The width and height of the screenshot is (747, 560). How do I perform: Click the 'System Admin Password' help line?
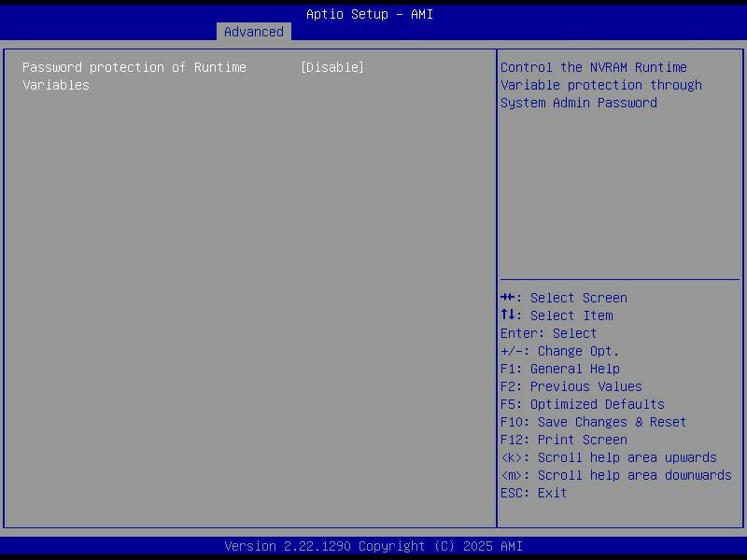(579, 103)
